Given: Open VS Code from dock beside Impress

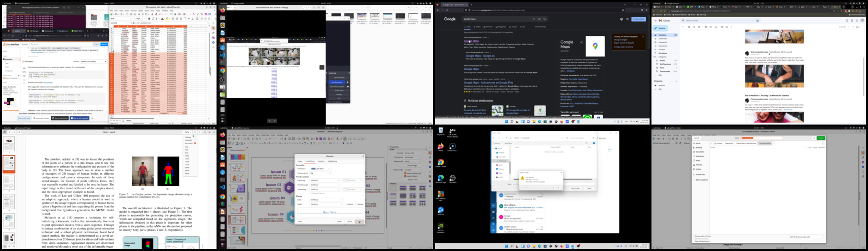Looking at the screenshot, I should click(224, 186).
